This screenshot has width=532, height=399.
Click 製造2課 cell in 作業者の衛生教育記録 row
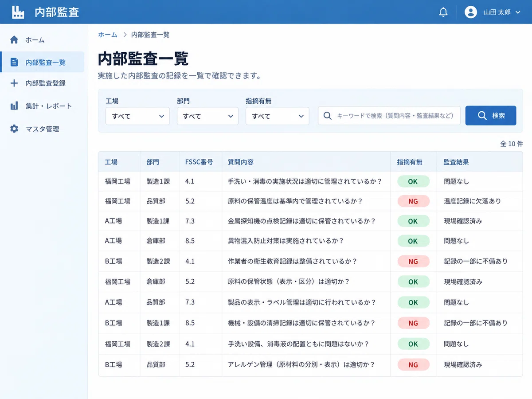[158, 261]
